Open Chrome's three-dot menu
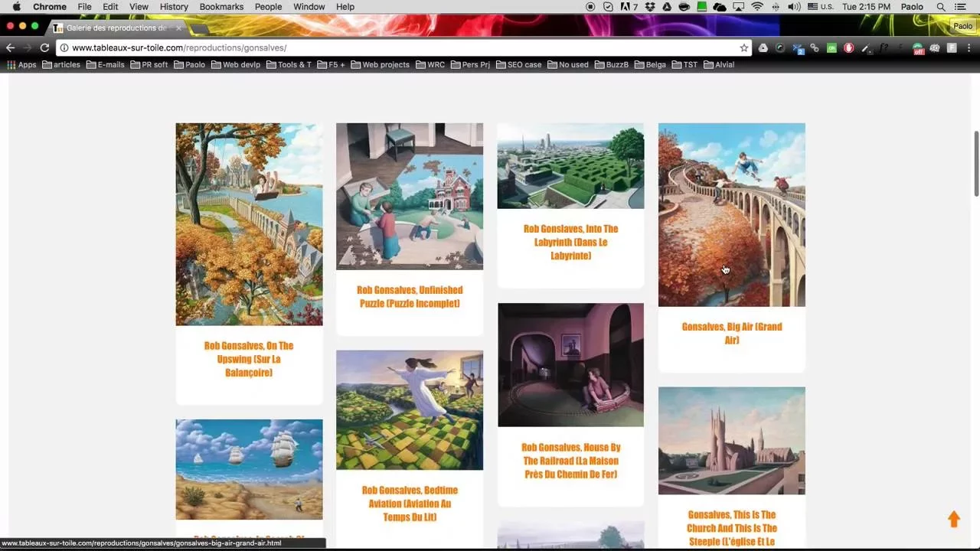The height and width of the screenshot is (551, 980). pos(969,47)
